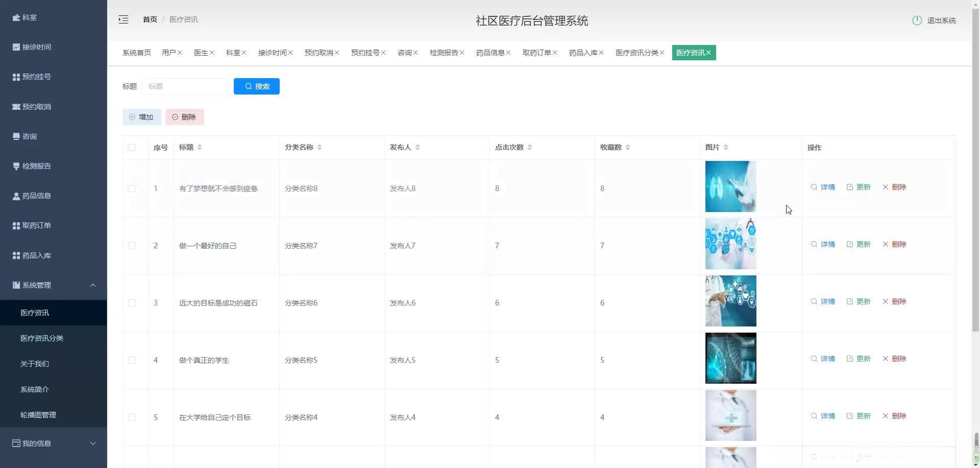Collapse the sidebar with the hamburger icon

tap(124, 19)
